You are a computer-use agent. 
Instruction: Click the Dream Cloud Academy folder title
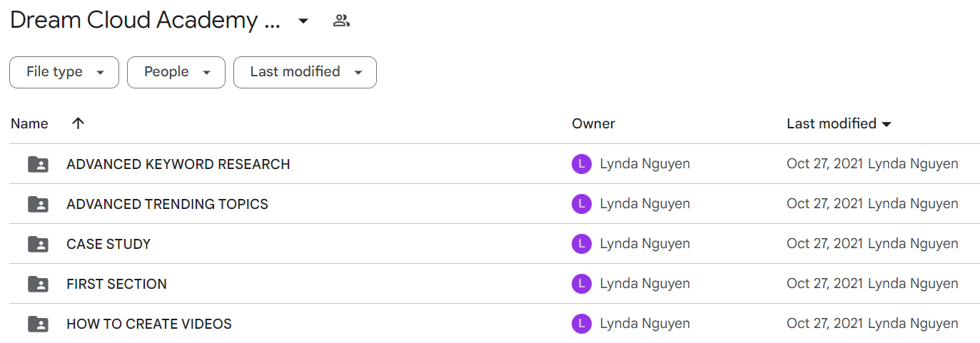(146, 21)
